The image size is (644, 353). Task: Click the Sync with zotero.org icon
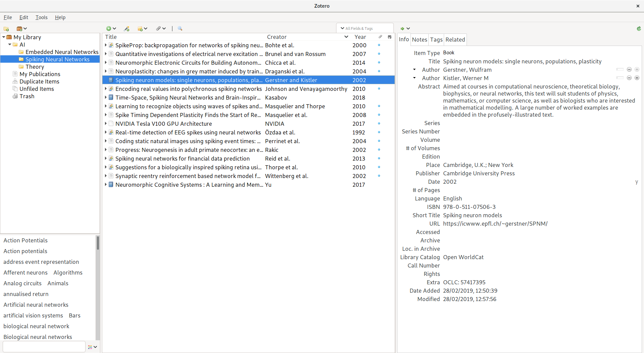click(x=639, y=29)
